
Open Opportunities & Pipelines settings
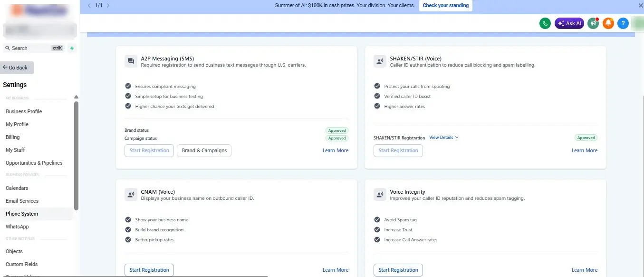pyautogui.click(x=34, y=163)
